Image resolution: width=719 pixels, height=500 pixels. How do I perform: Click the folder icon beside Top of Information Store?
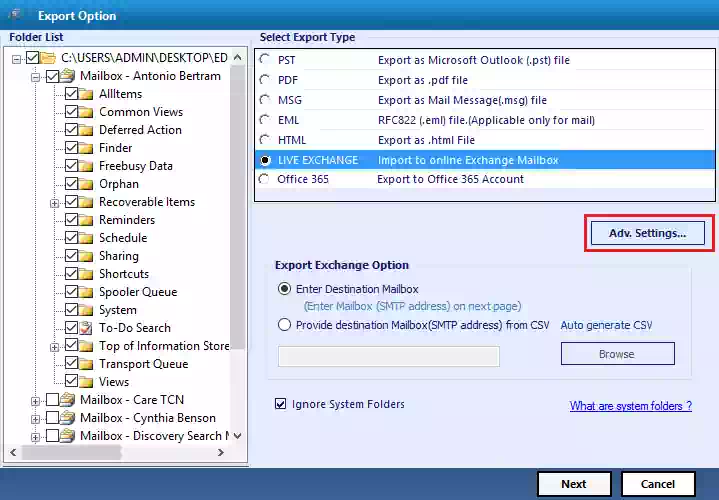(86, 346)
